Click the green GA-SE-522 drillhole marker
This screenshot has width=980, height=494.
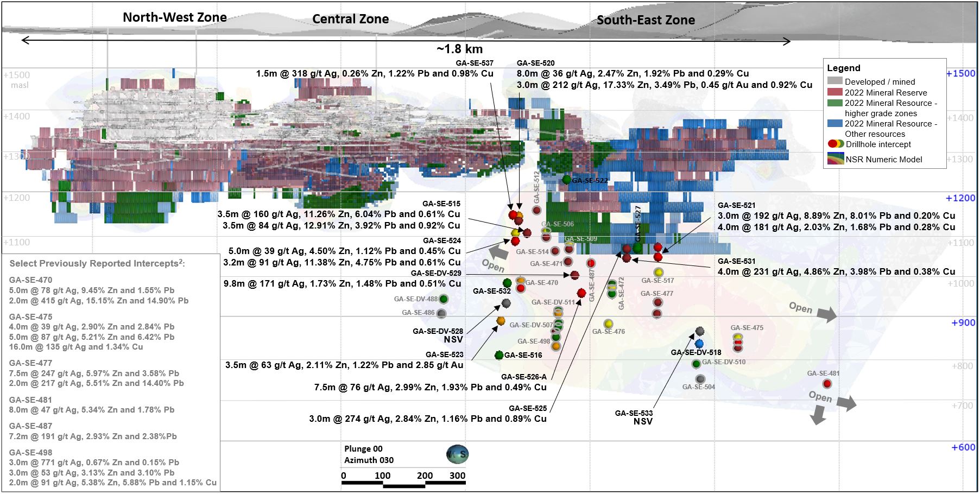click(567, 180)
